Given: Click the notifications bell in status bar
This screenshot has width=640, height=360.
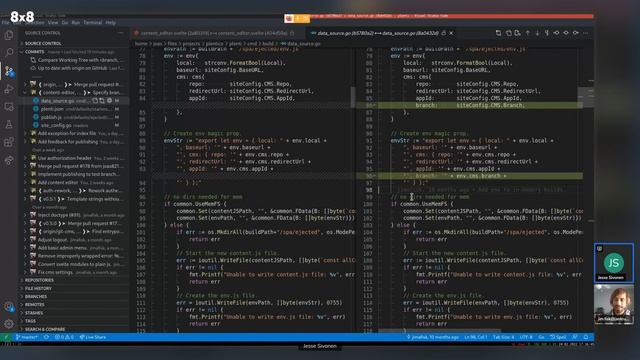Looking at the screenshot, I should [x=586, y=337].
